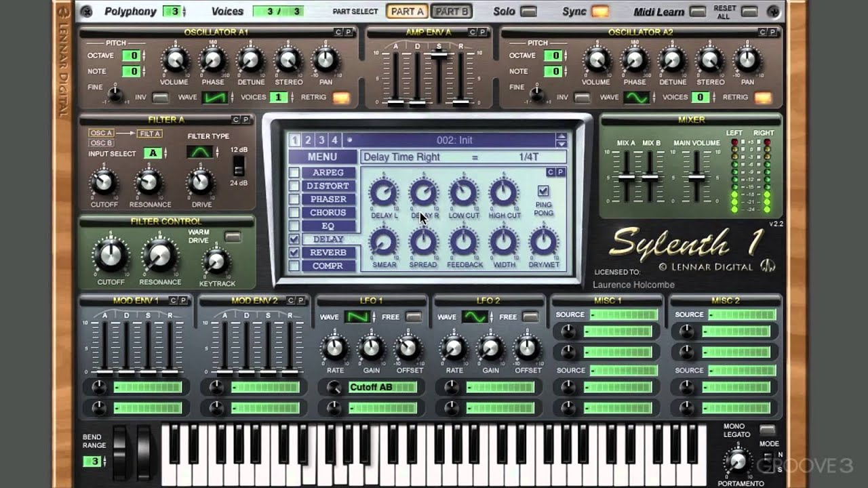Screen dimensions: 868x488
Task: Open Filter Type selector
Action: pyautogui.click(x=201, y=152)
